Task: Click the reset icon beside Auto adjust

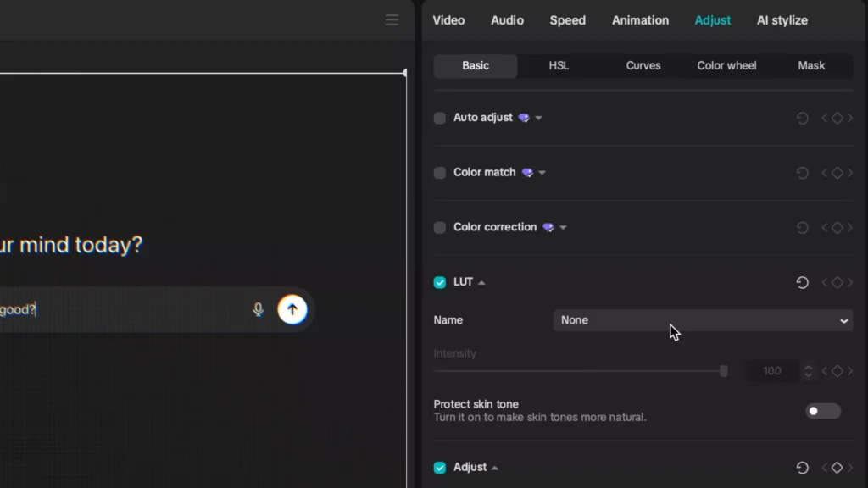Action: click(802, 118)
